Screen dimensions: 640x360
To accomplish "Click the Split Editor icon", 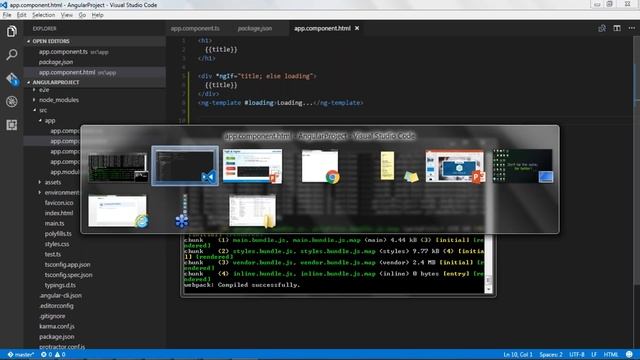I will click(x=617, y=28).
